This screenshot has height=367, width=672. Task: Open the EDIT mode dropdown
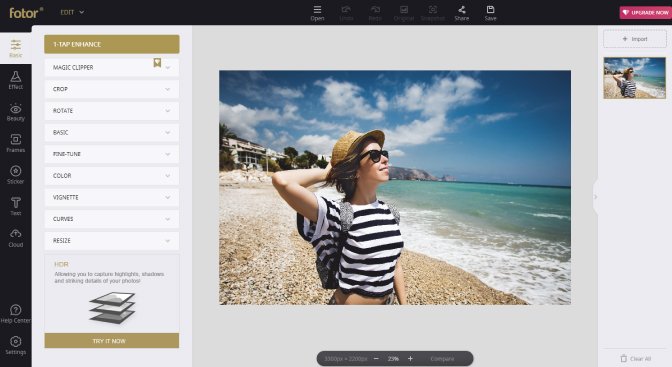click(72, 12)
